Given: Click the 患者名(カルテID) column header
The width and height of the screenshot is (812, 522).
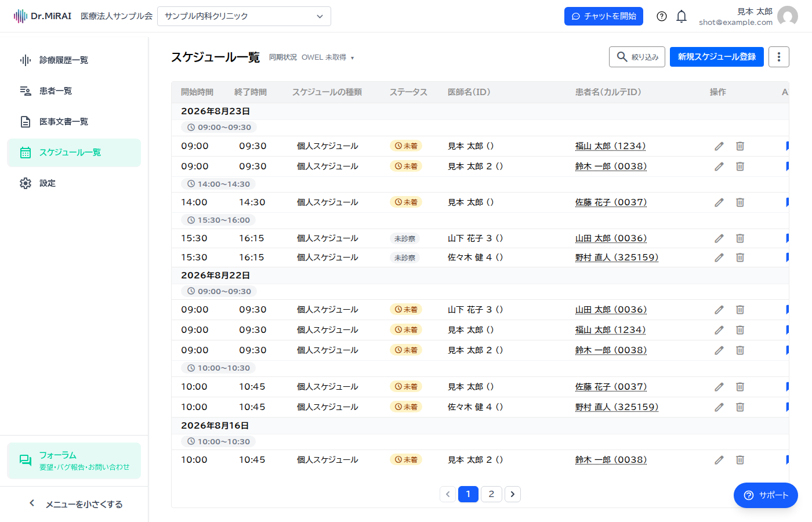Looking at the screenshot, I should [x=608, y=92].
